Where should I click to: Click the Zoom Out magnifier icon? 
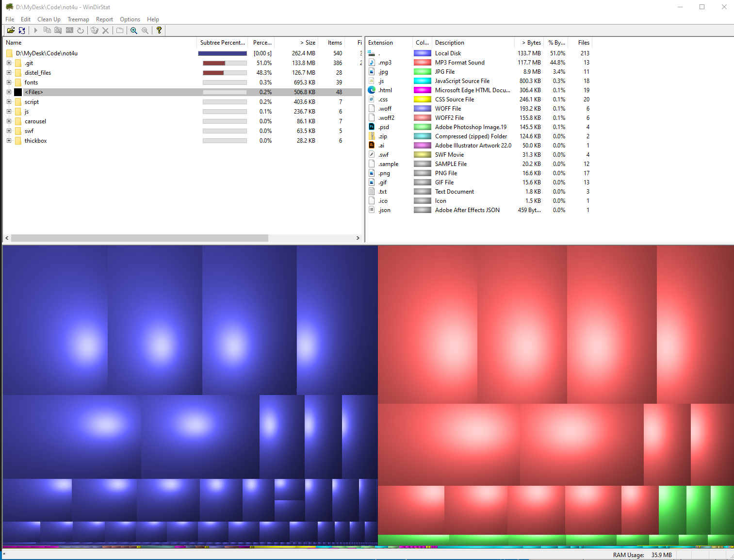point(145,30)
